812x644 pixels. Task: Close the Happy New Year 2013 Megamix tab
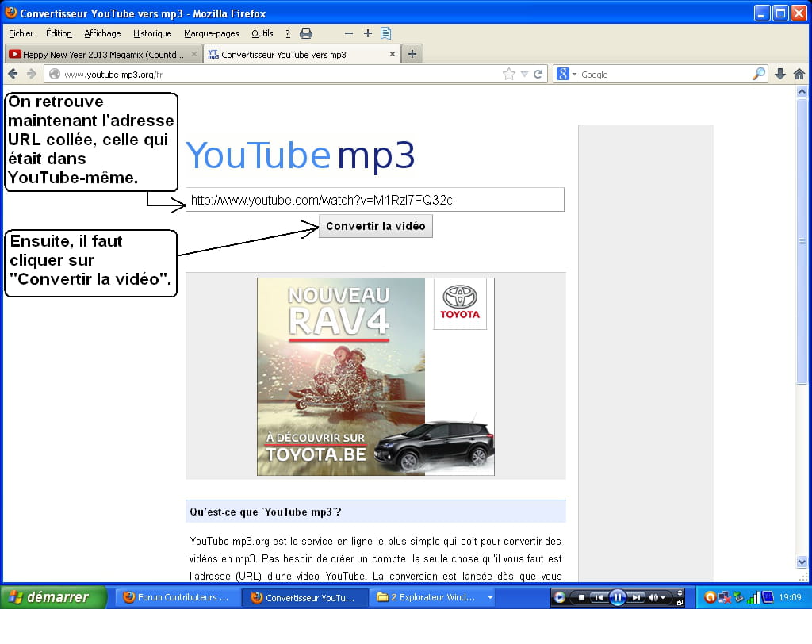pos(194,54)
